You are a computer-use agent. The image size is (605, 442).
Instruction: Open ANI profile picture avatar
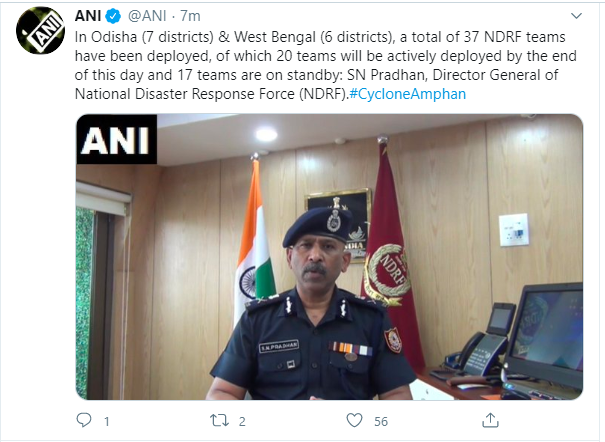click(x=37, y=35)
